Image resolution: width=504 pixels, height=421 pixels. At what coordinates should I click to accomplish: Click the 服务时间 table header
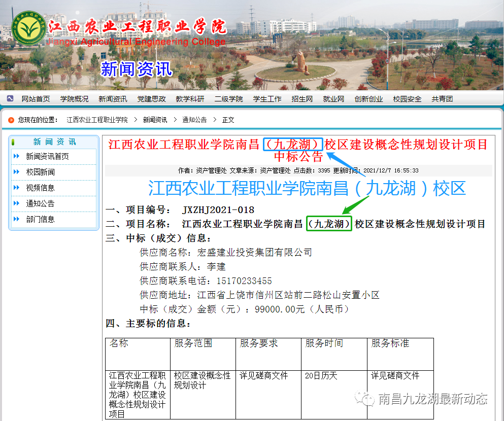click(x=324, y=343)
